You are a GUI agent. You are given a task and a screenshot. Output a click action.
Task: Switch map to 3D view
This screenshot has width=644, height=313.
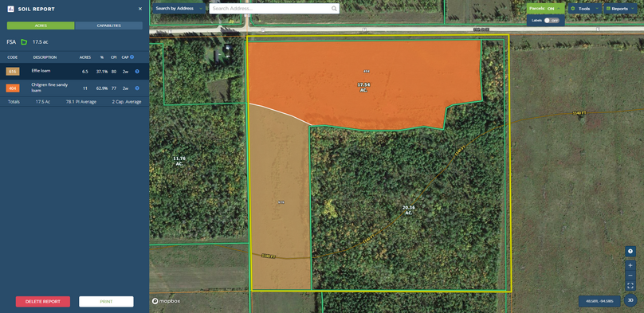630,300
